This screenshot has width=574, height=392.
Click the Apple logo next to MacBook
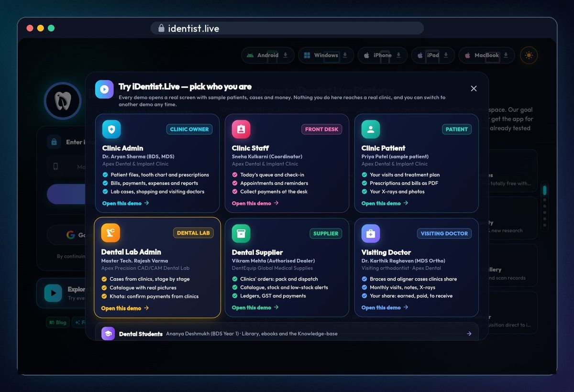[468, 55]
